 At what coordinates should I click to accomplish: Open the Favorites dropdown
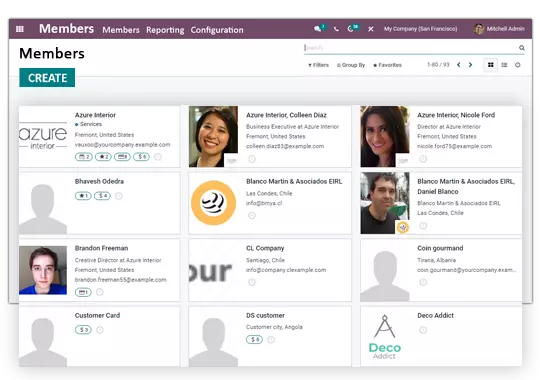[x=387, y=65]
